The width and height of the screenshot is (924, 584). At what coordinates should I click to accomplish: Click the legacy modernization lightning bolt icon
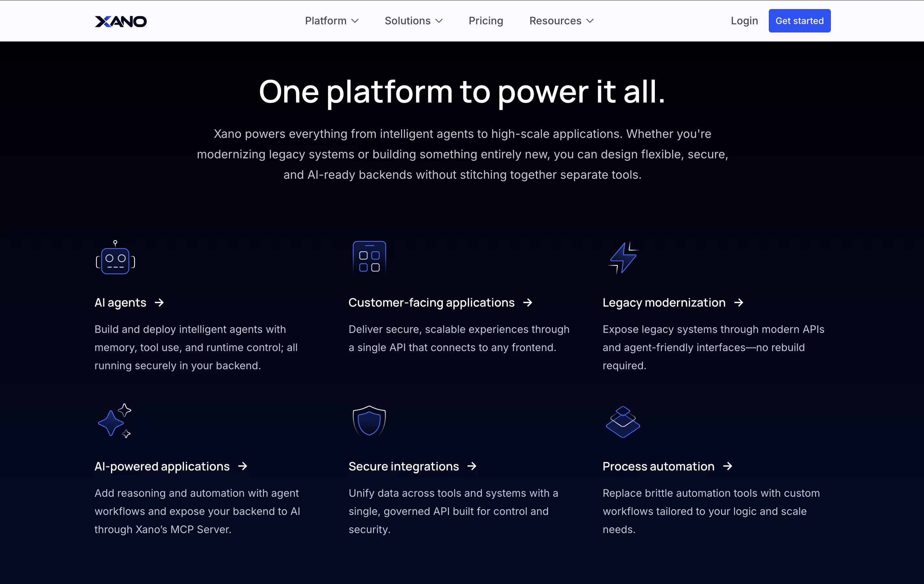[x=623, y=258]
